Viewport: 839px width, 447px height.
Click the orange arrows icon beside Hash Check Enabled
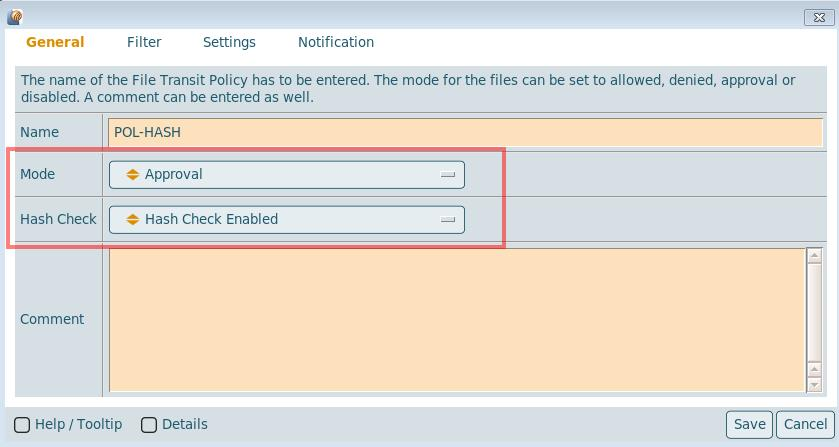point(132,219)
